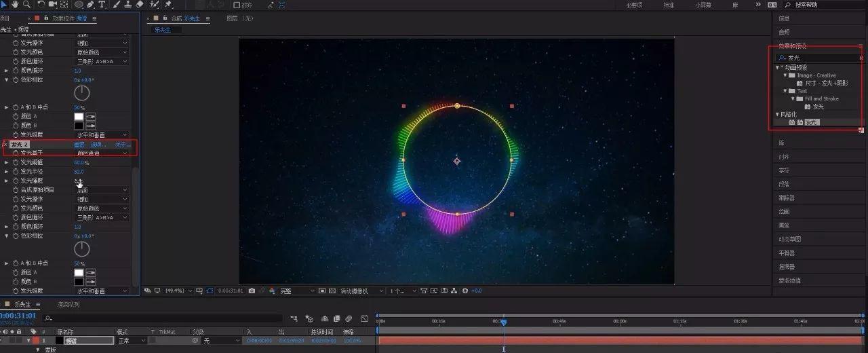Image resolution: width=868 pixels, height=353 pixels.
Task: Choose the Ellipse shape tool
Action: point(79,5)
